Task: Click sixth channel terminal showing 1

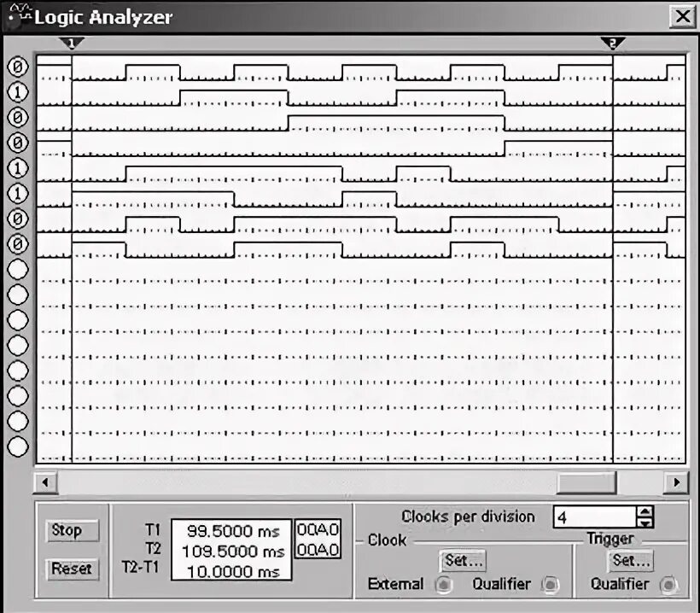Action: 18,194
